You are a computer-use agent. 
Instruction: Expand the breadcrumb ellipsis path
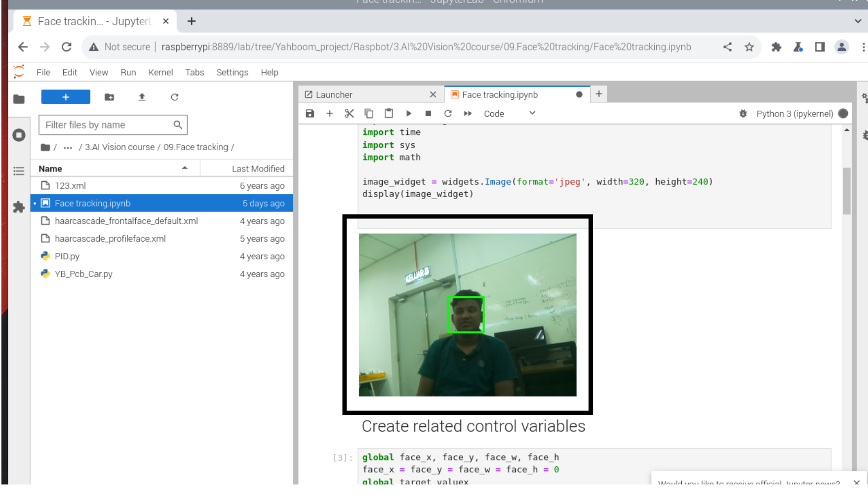pyautogui.click(x=68, y=147)
